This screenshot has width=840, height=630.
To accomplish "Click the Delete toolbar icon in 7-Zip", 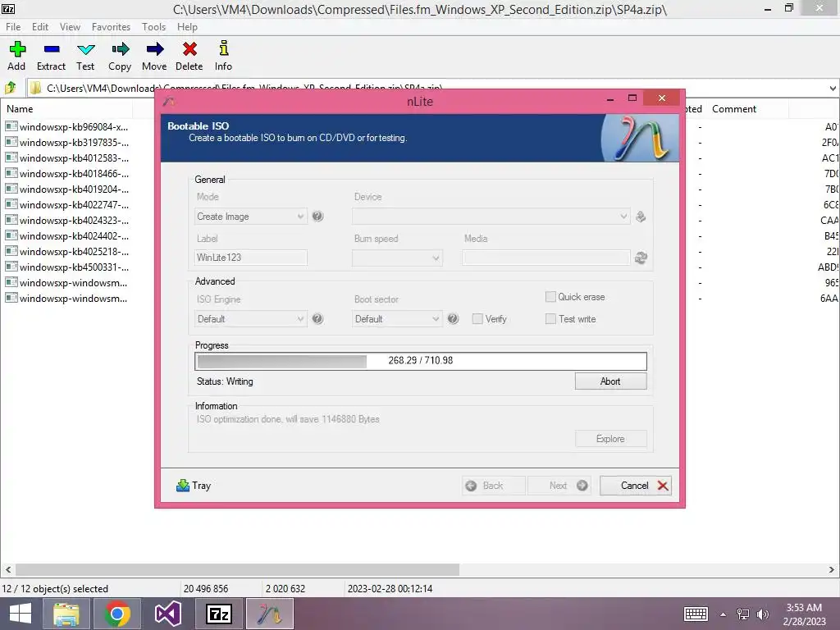I will coord(189,49).
